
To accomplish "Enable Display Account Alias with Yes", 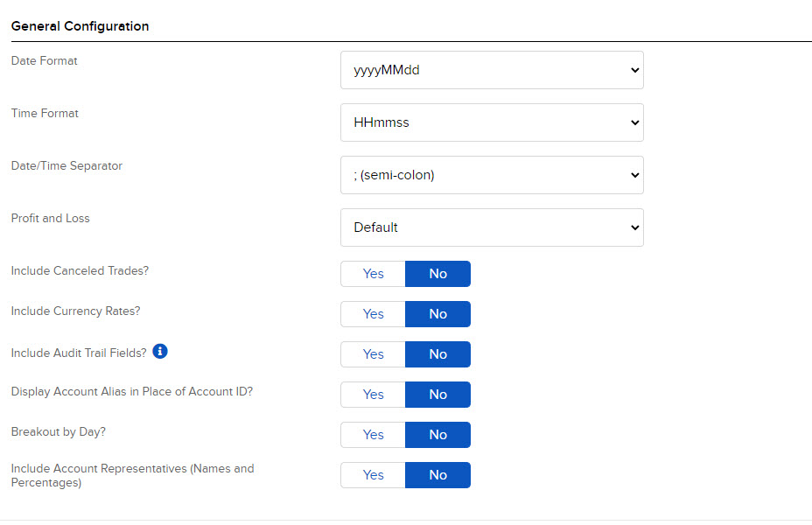I will click(373, 395).
